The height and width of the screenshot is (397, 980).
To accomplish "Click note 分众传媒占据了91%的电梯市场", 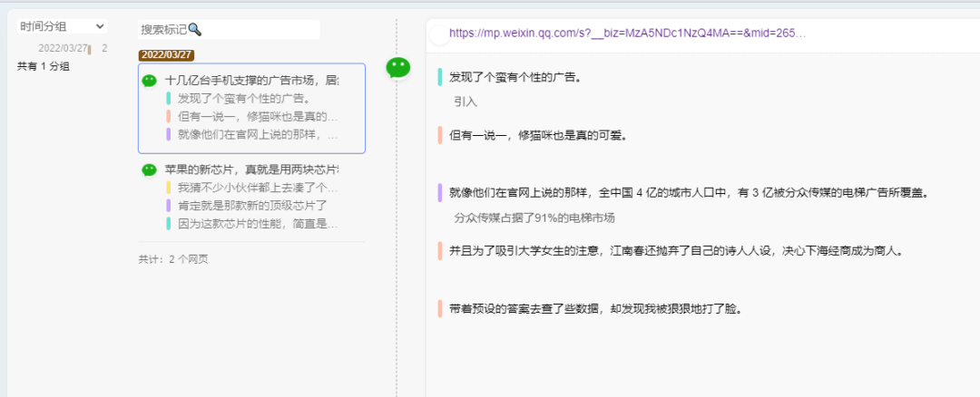I will click(534, 218).
